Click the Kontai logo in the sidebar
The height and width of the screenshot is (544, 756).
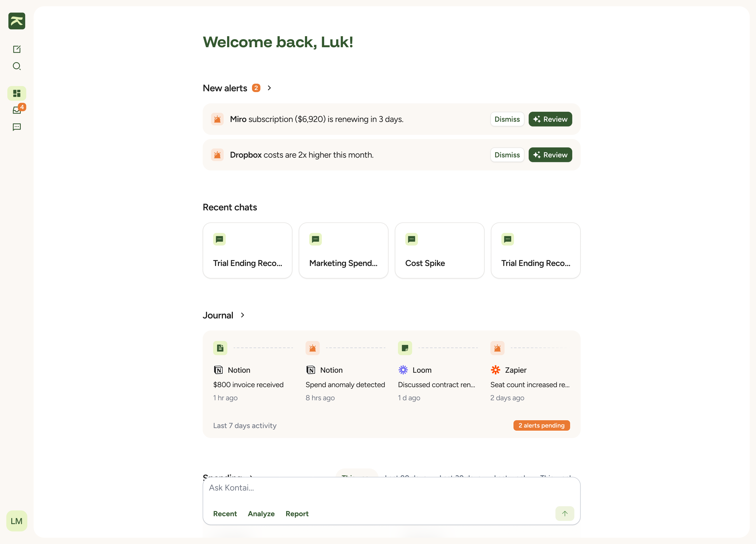17,21
